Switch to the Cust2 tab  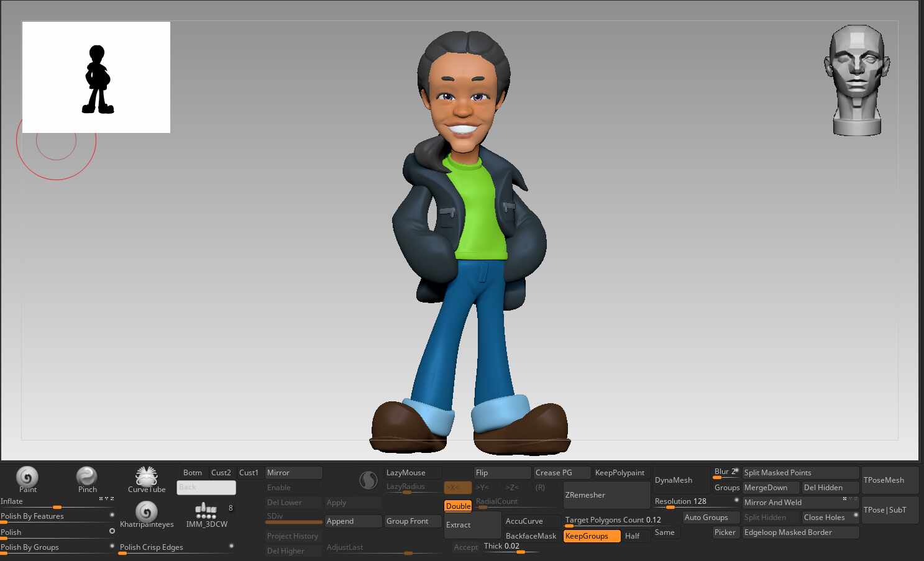[221, 473]
